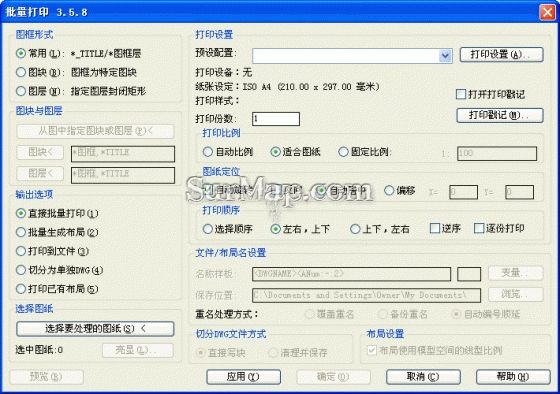Click the disabled 确定(O) button
The image size is (560, 394).
[333, 376]
